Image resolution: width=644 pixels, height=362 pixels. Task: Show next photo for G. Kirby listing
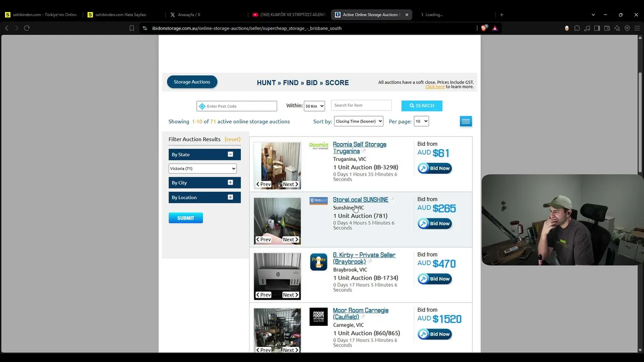[x=290, y=295]
